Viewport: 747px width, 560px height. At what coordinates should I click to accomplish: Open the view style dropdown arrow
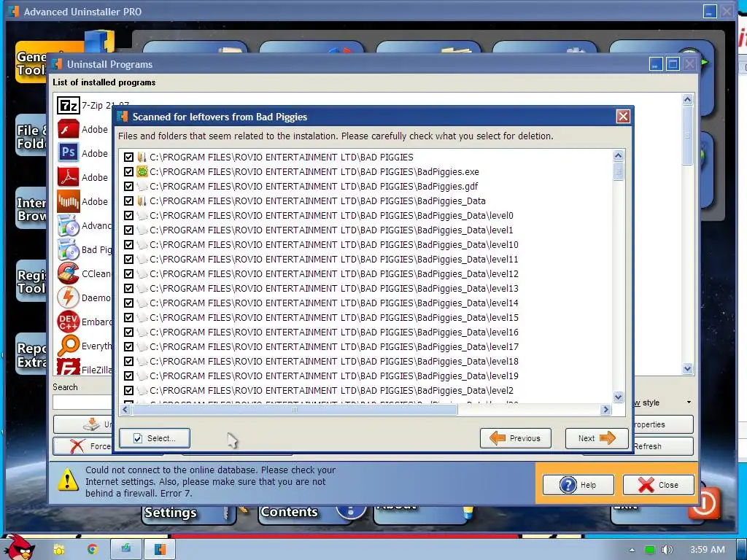pos(689,402)
